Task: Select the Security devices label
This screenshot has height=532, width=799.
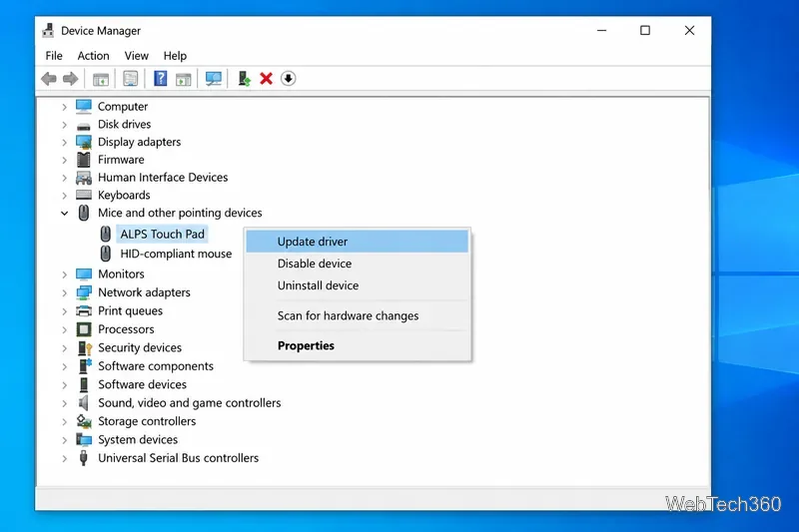Action: [140, 347]
